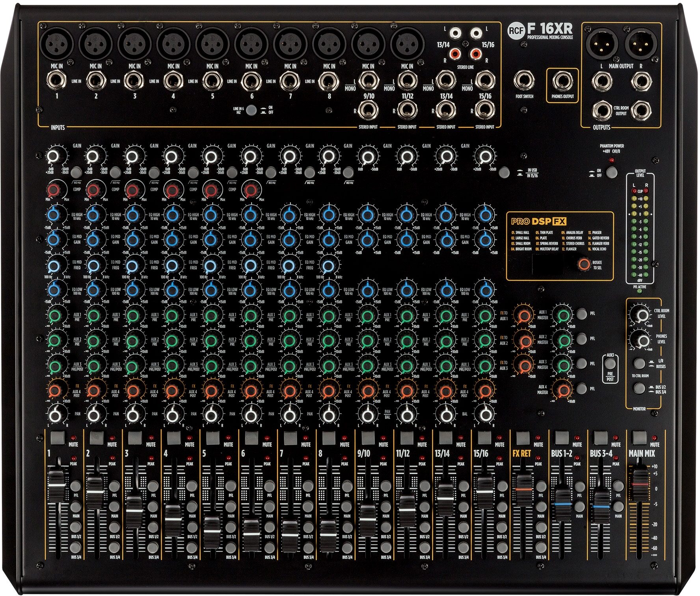Click the LINE IN 4 jack
The width and height of the screenshot is (700, 596).
click(173, 81)
